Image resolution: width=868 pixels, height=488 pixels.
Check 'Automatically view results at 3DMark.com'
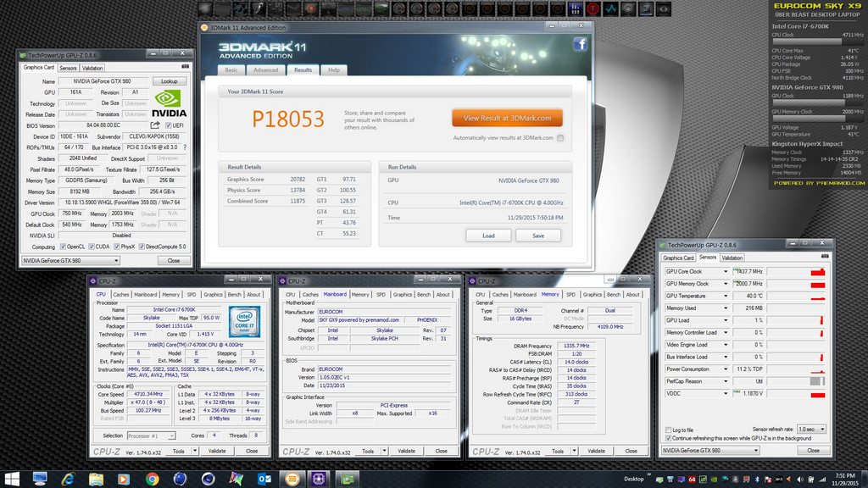[x=560, y=138]
